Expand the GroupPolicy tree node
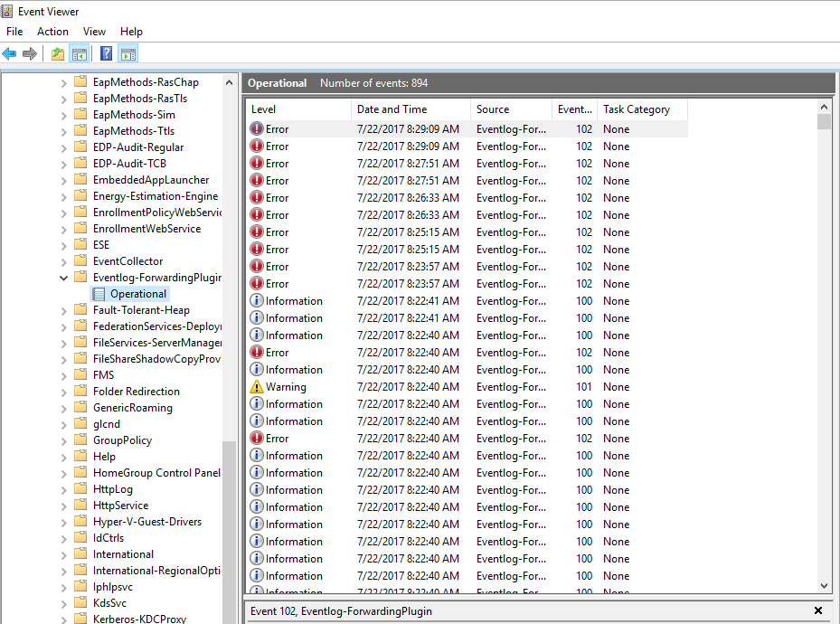 62,440
